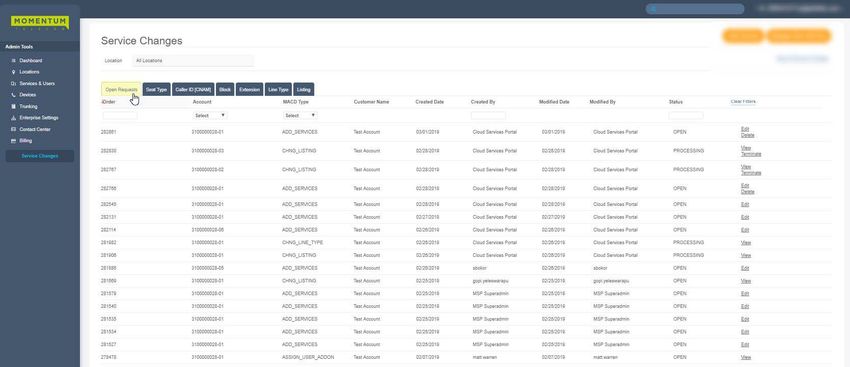
Task: Click the Created By column header
Action: [x=482, y=102]
